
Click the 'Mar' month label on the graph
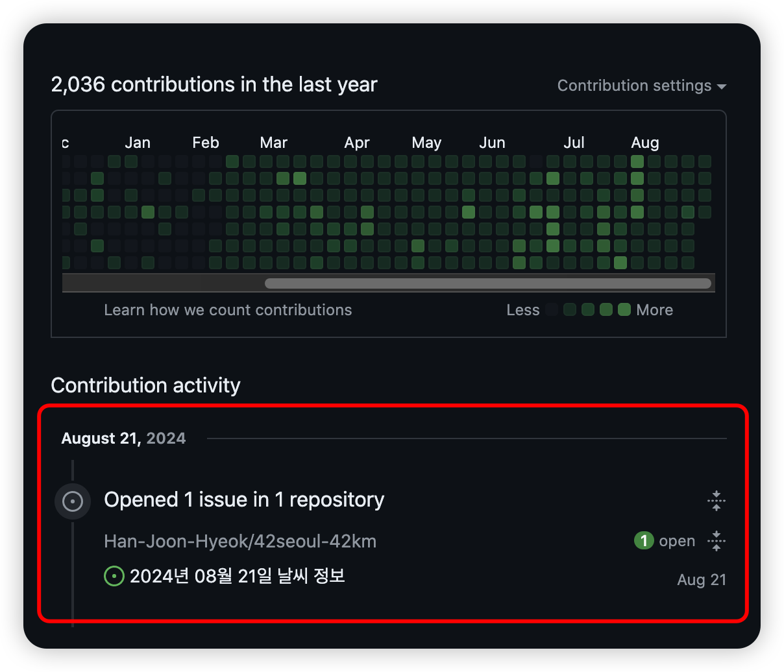point(273,143)
